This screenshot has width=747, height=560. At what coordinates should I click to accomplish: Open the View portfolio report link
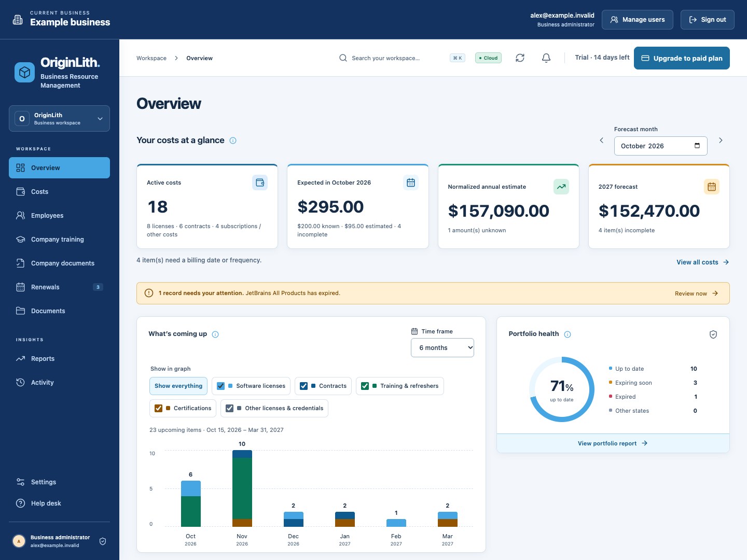(x=613, y=443)
